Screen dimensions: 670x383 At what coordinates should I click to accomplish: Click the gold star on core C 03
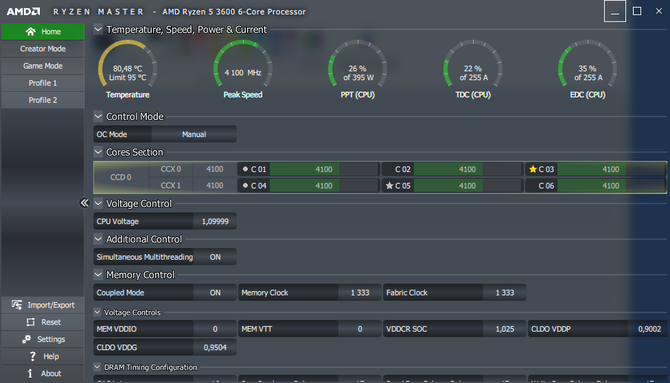pyautogui.click(x=532, y=169)
